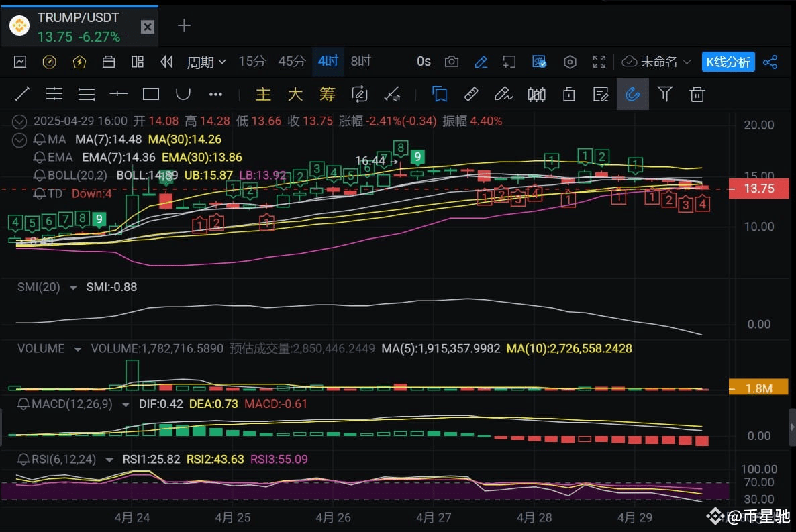Switch to the 15分 timeframe
The image size is (796, 532).
(252, 62)
